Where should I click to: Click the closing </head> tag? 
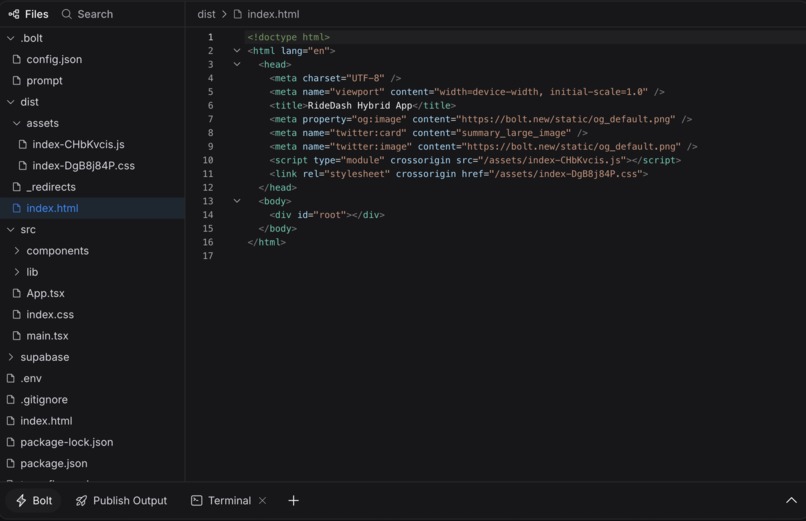(x=278, y=188)
